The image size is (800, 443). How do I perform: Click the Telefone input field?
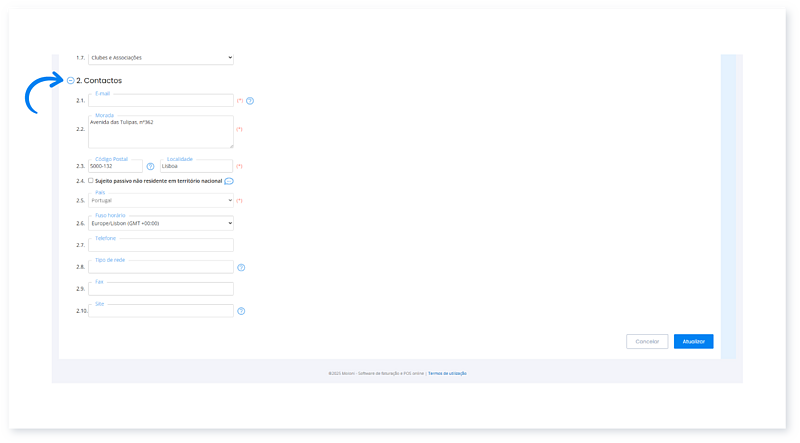click(x=160, y=245)
